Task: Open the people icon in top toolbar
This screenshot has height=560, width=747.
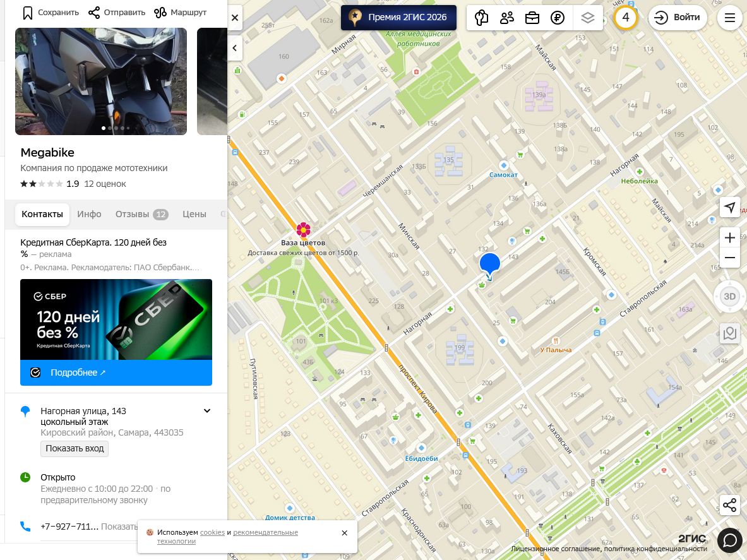Action: click(507, 18)
